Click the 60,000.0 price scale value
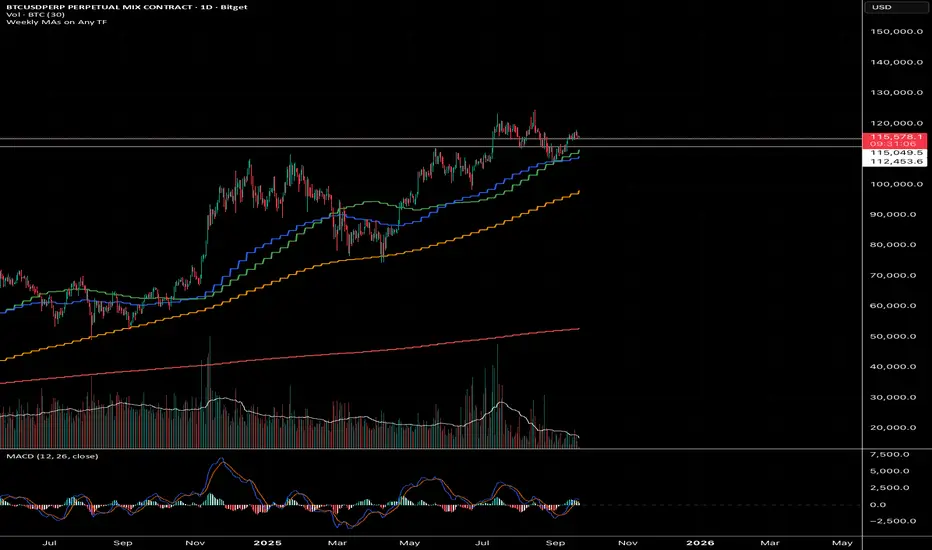Viewport: 932px width, 550px height. [x=893, y=306]
